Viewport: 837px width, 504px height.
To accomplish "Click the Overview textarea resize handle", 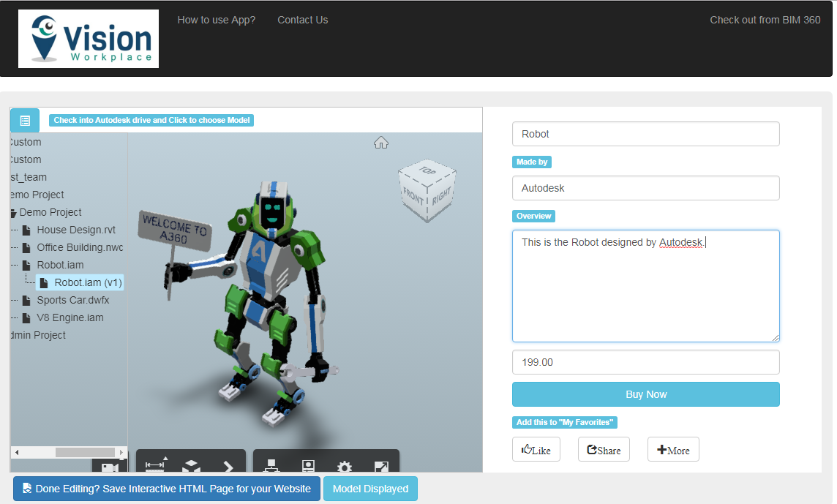I will [775, 337].
